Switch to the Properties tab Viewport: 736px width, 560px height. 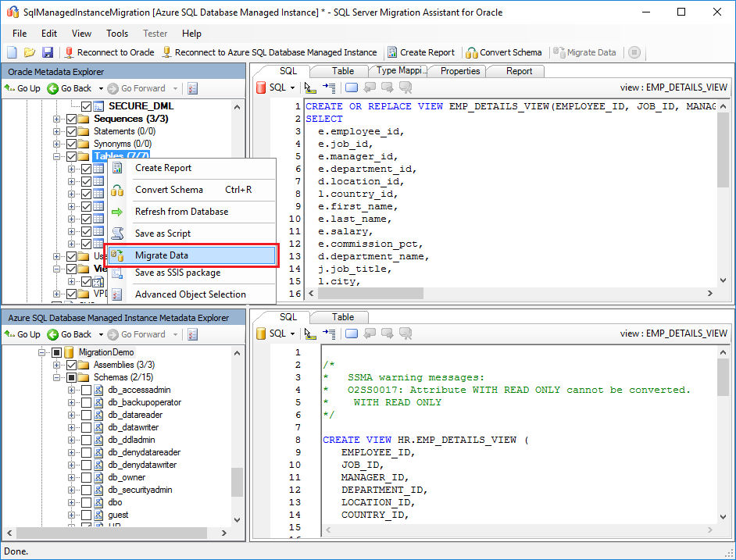(x=460, y=71)
